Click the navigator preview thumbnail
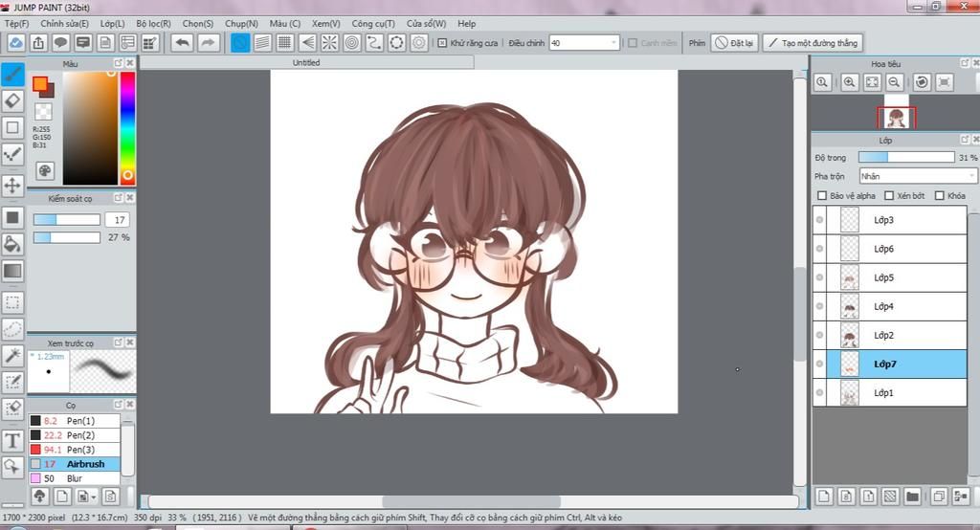The width and height of the screenshot is (980, 530). (x=896, y=118)
